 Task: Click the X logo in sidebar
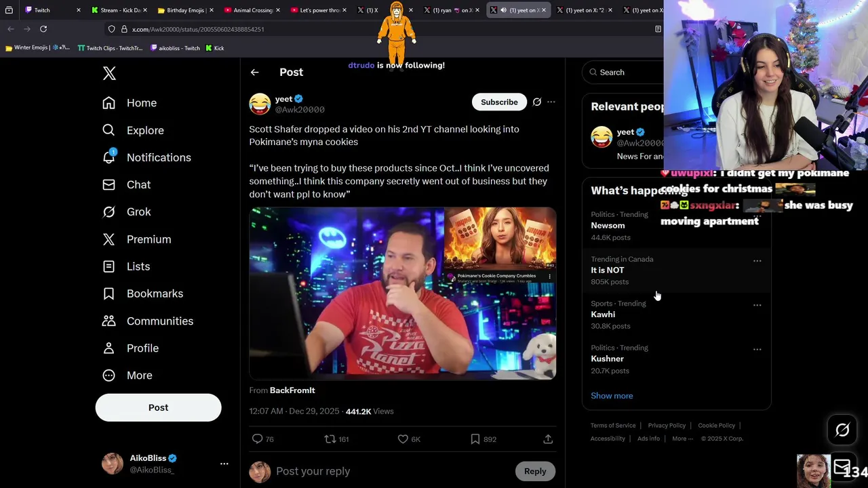point(109,73)
